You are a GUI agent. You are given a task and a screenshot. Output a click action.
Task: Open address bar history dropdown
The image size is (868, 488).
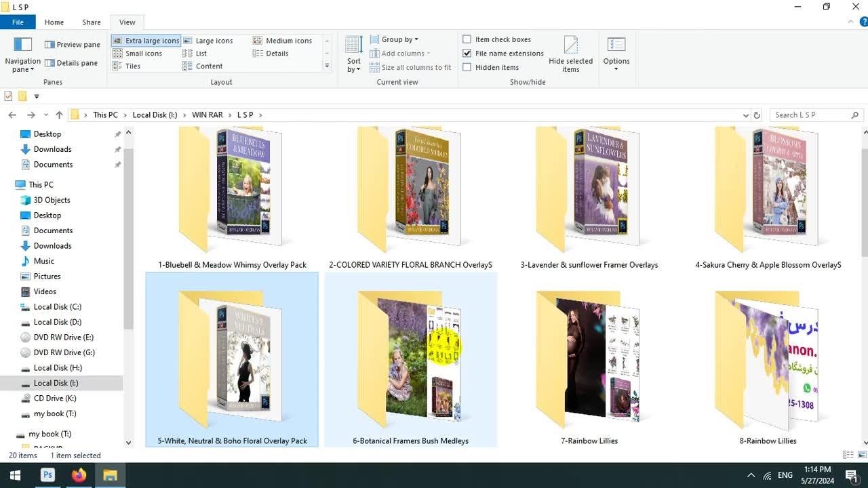click(x=746, y=115)
